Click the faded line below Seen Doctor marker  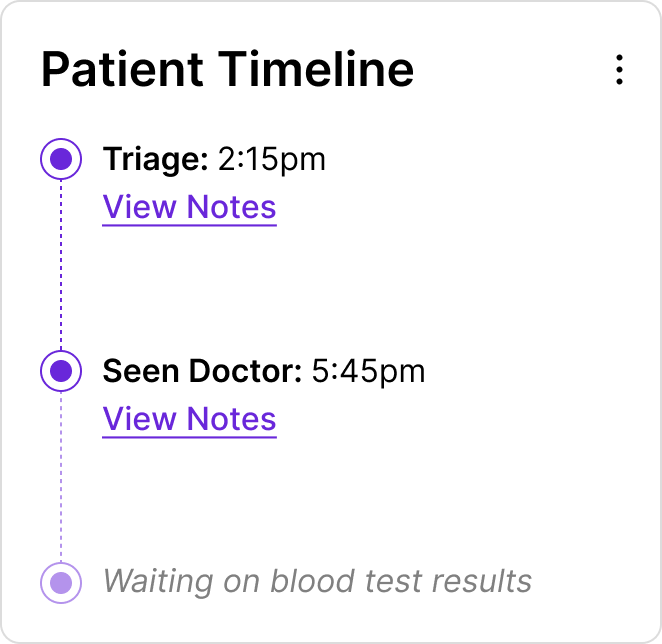[x=61, y=477]
